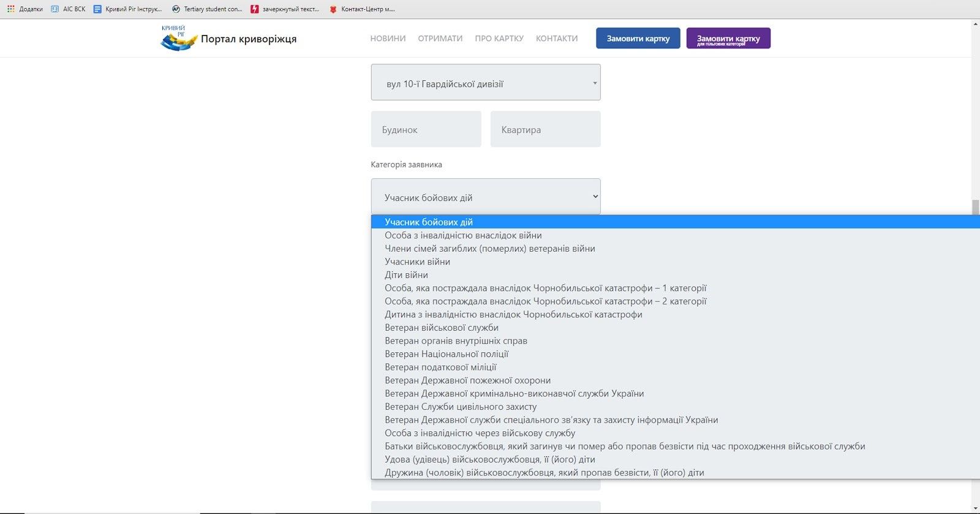
Task: Expand the street dropdown вул 10-ї Гвардійської дивізії
Action: pyautogui.click(x=486, y=82)
